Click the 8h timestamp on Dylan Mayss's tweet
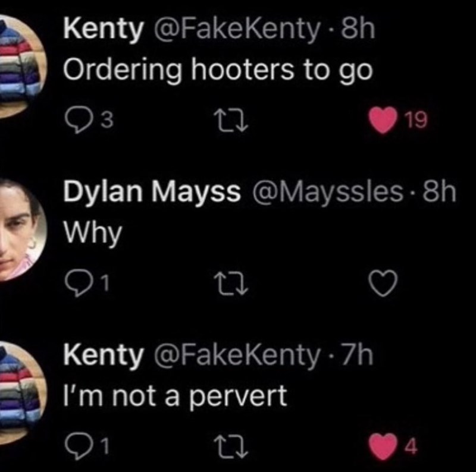The width and height of the screenshot is (476, 472). click(x=437, y=191)
